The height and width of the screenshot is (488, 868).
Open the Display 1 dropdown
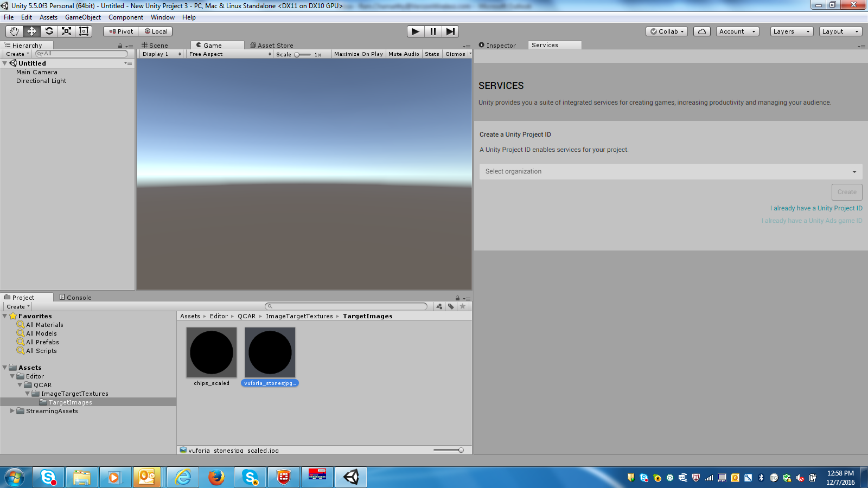tap(161, 54)
